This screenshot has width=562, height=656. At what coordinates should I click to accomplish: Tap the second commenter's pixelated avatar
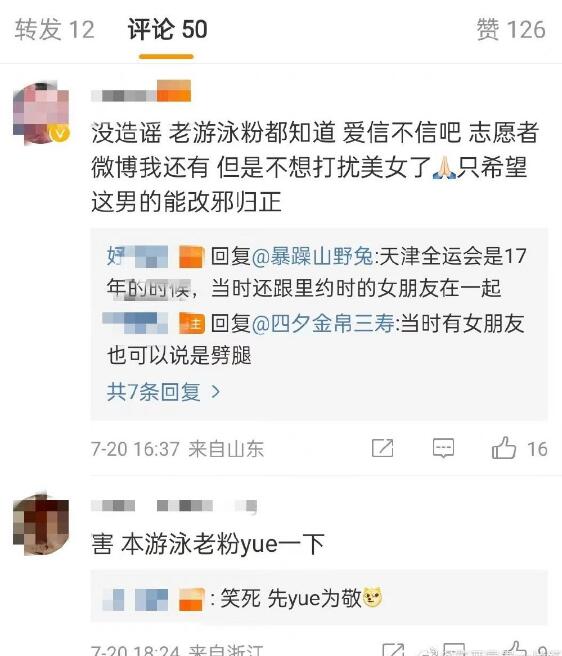(41, 525)
